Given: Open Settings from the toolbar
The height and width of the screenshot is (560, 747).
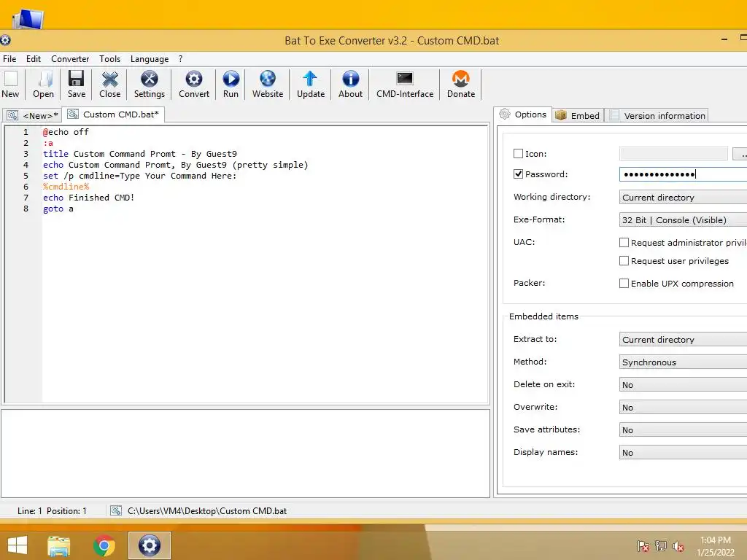Looking at the screenshot, I should click(x=149, y=85).
